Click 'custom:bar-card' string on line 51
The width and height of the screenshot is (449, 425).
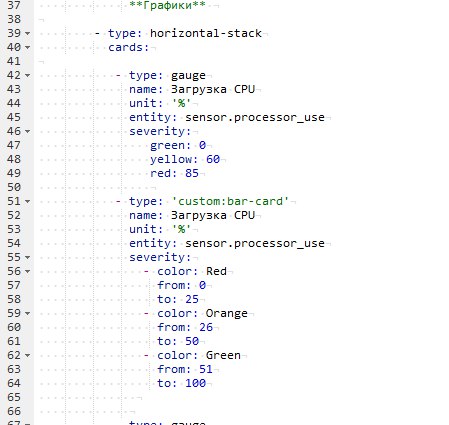tap(230, 201)
